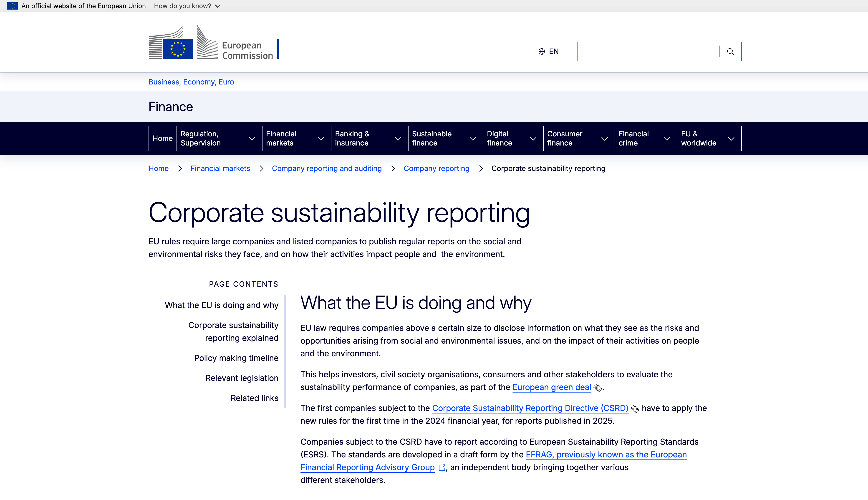The width and height of the screenshot is (868, 500).
Task: Expand the Digital finance menu chevron
Action: 533,139
